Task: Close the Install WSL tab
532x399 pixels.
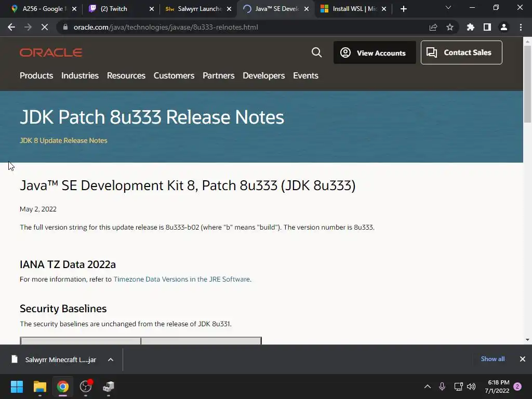Action: (x=384, y=9)
